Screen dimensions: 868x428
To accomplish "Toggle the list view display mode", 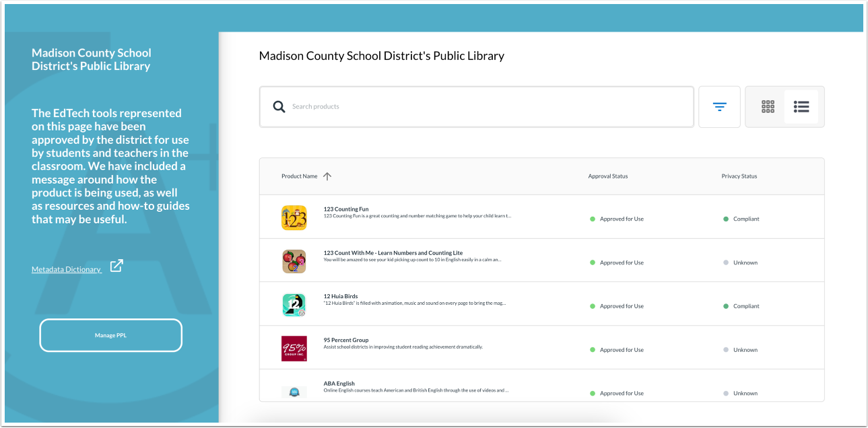I will 801,106.
